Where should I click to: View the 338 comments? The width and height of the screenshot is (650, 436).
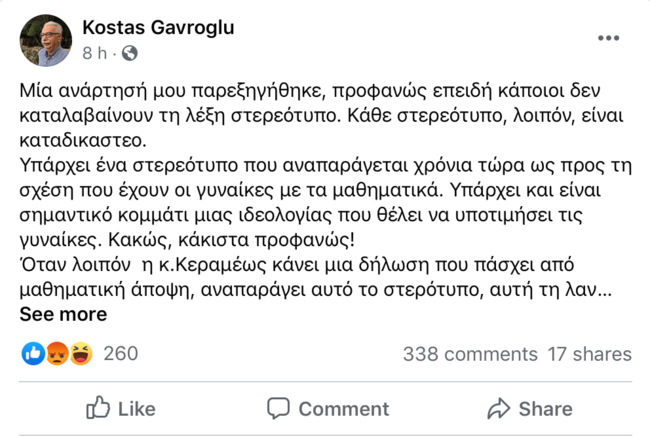tap(469, 354)
